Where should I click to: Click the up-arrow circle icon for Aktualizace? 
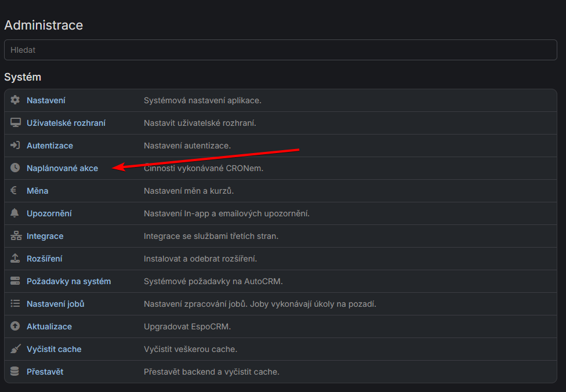[15, 326]
